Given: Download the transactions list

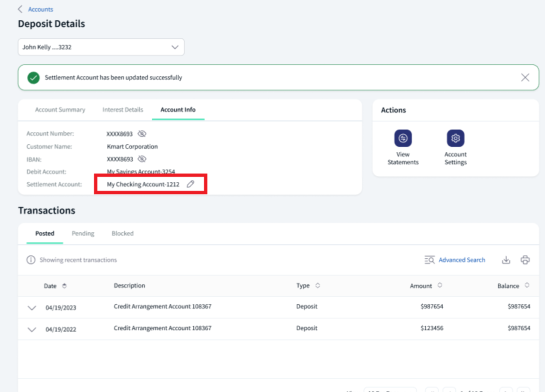Looking at the screenshot, I should (x=506, y=260).
